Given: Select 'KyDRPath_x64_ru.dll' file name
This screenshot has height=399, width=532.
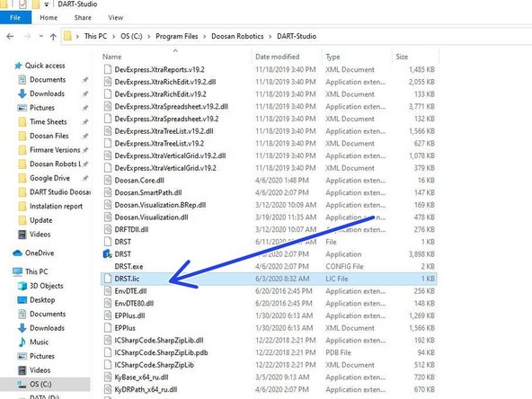Looking at the screenshot, I should [146, 389].
